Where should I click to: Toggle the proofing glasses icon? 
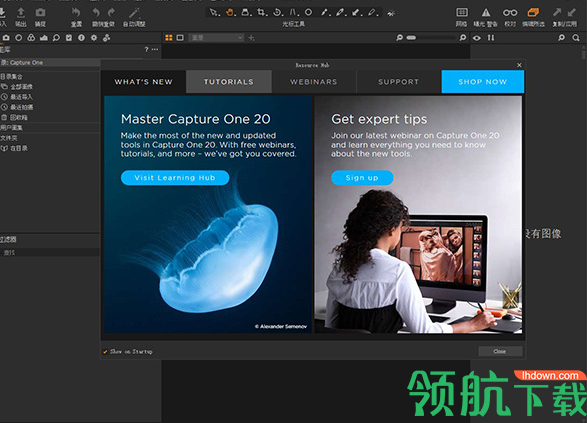pyautogui.click(x=510, y=12)
